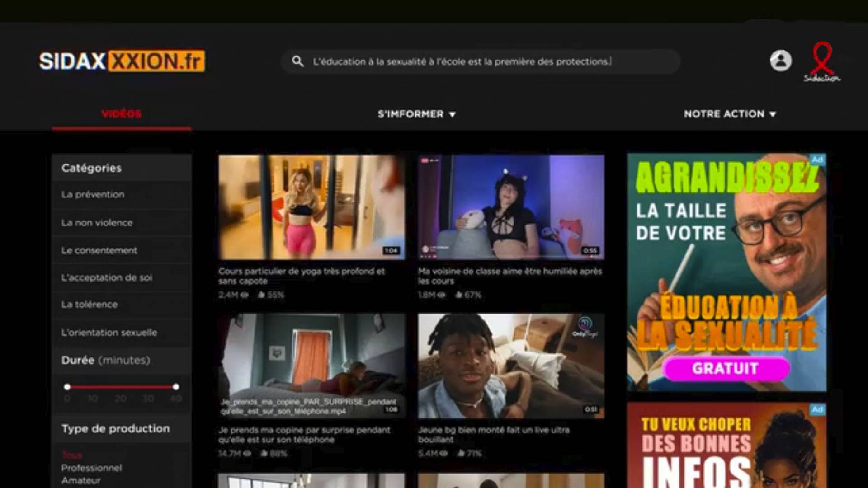Click the SIDAXXXION.fr site logo

coord(122,61)
